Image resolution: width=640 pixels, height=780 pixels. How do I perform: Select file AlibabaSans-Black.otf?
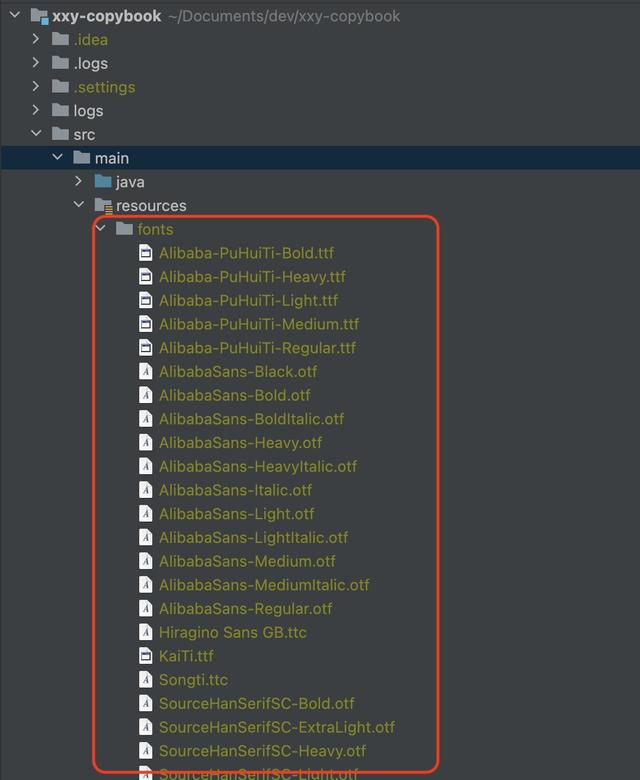pos(238,372)
